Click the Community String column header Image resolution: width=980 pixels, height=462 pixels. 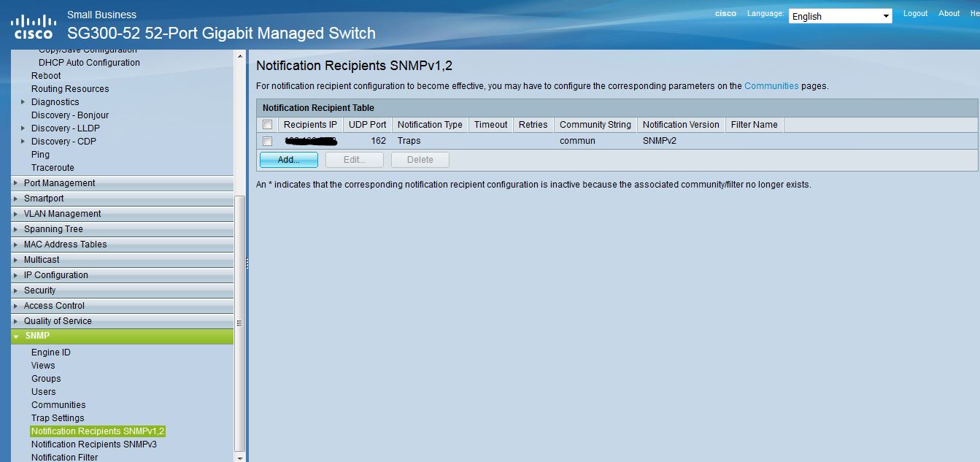[x=595, y=125]
